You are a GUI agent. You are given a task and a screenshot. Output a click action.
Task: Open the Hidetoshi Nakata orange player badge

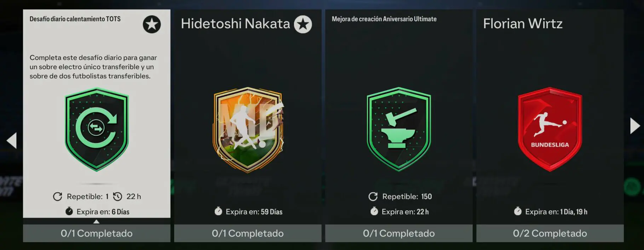[248, 130]
